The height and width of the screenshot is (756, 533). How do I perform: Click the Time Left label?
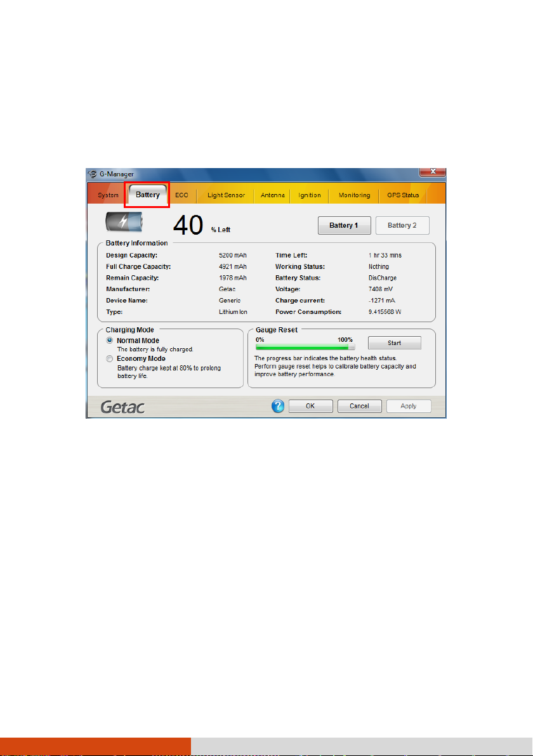point(291,256)
